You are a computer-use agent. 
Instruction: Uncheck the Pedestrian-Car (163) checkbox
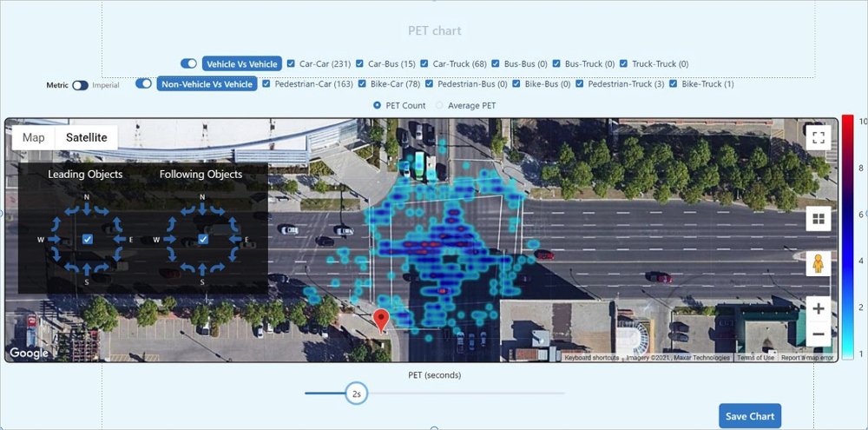(x=266, y=83)
